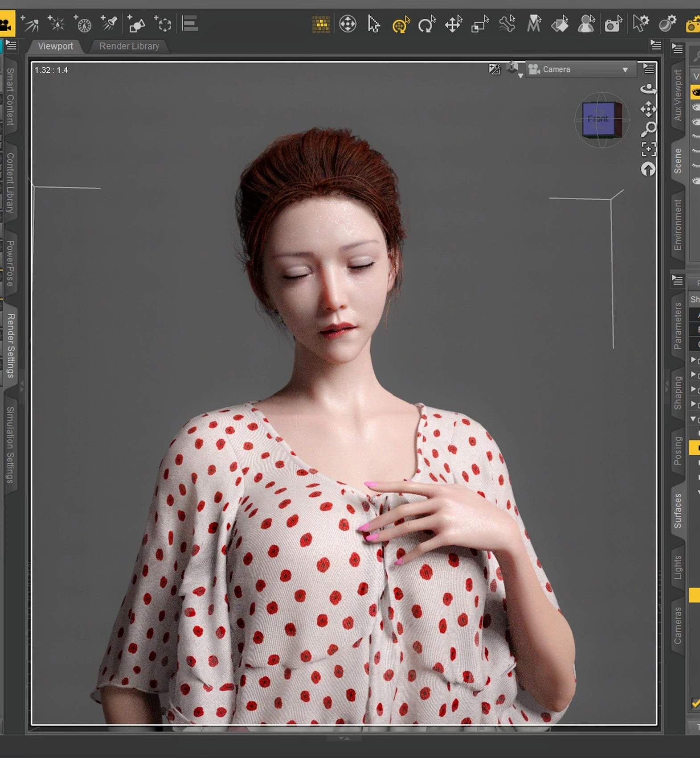Select the Active Pose bone tool
Screen dimensions: 700x758
tap(507, 25)
